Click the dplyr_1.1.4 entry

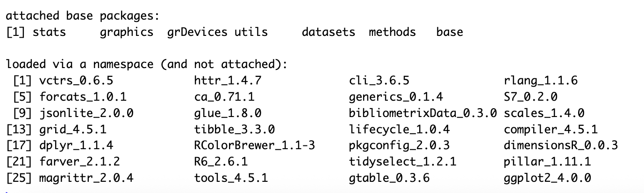pos(76,145)
